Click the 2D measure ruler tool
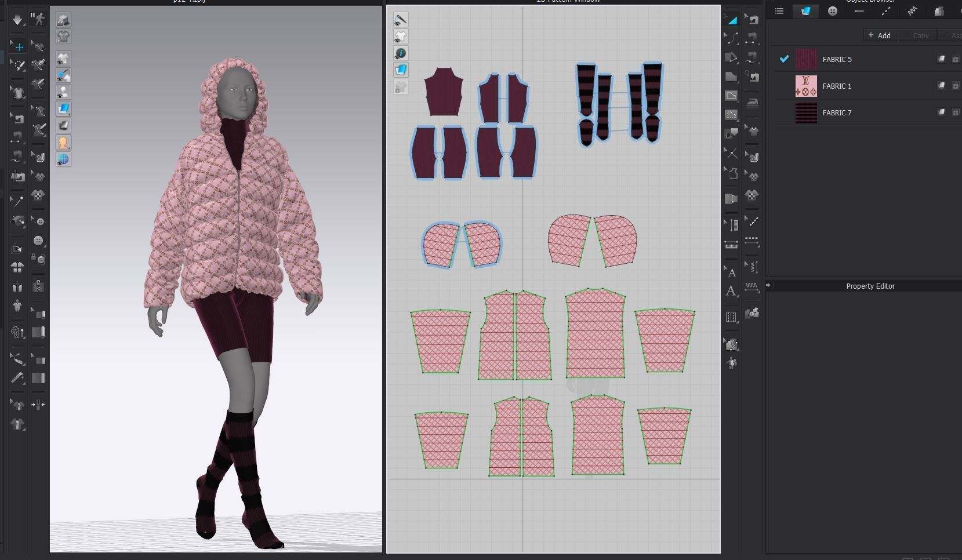 tap(732, 245)
